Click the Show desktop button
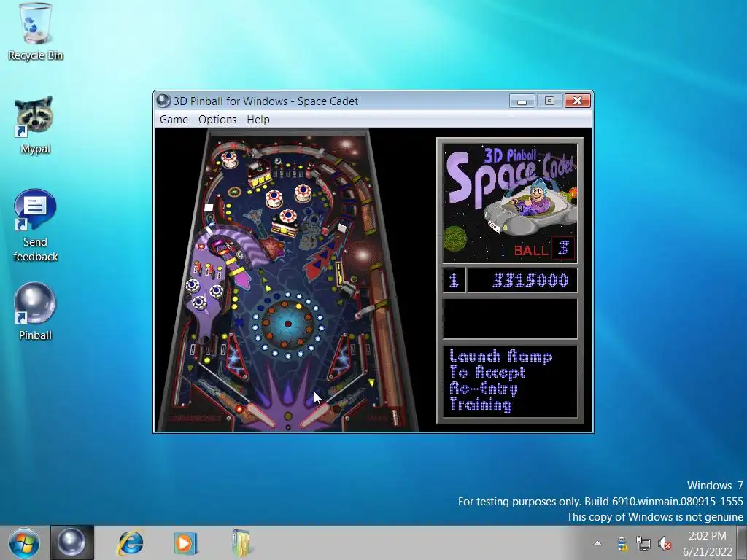 [x=741, y=542]
